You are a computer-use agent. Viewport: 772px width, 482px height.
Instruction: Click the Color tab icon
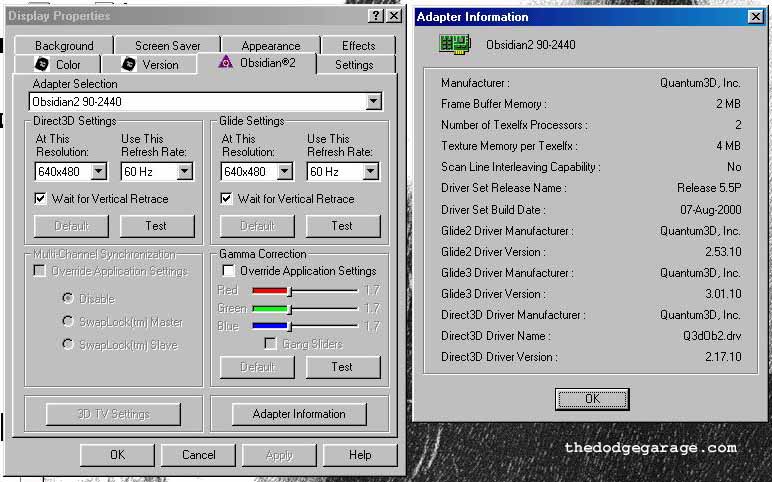[42, 64]
